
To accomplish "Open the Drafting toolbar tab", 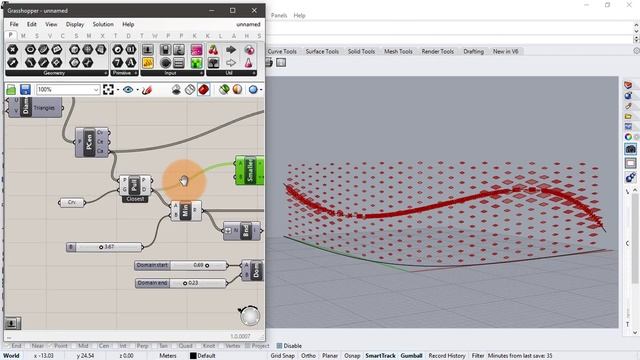I will pyautogui.click(x=473, y=51).
